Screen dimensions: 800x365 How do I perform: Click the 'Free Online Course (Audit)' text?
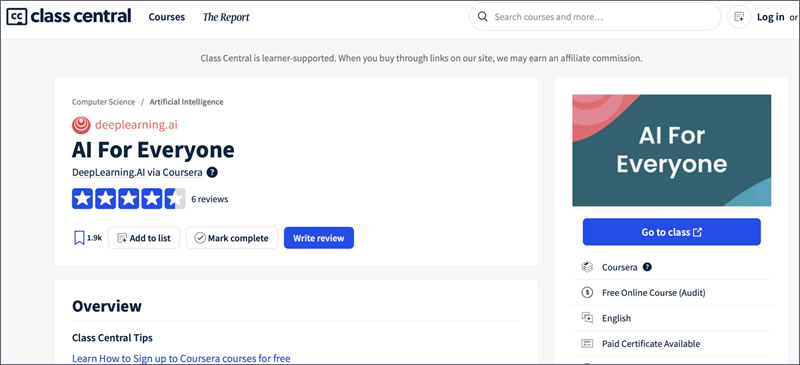[x=654, y=293]
